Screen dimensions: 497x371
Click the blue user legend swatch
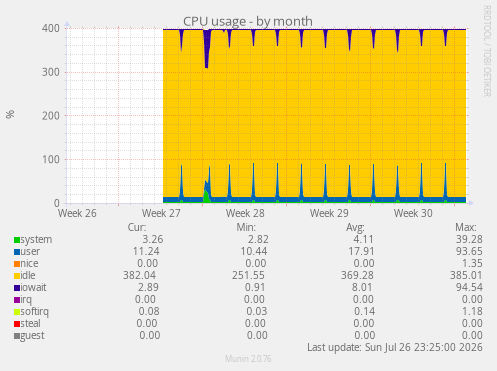[17, 252]
